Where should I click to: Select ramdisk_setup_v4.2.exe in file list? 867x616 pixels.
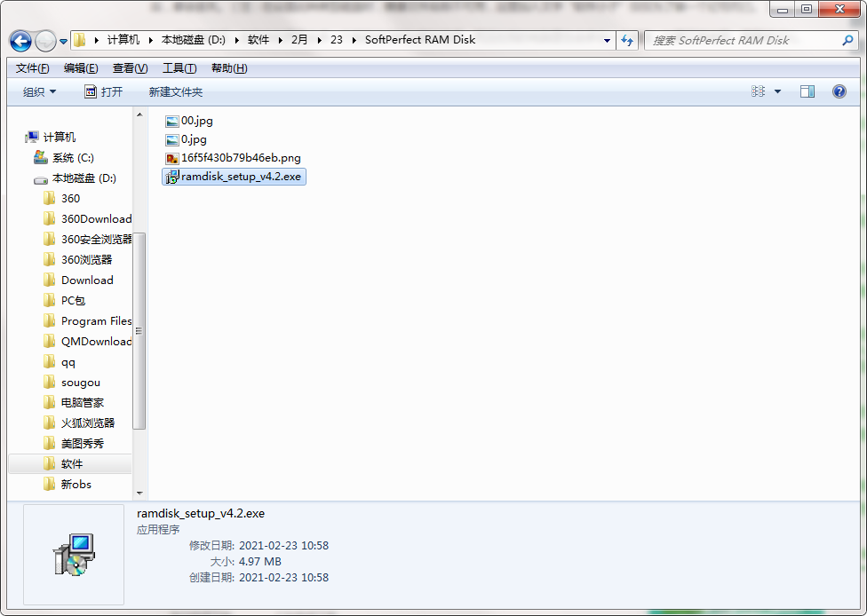[x=234, y=177]
